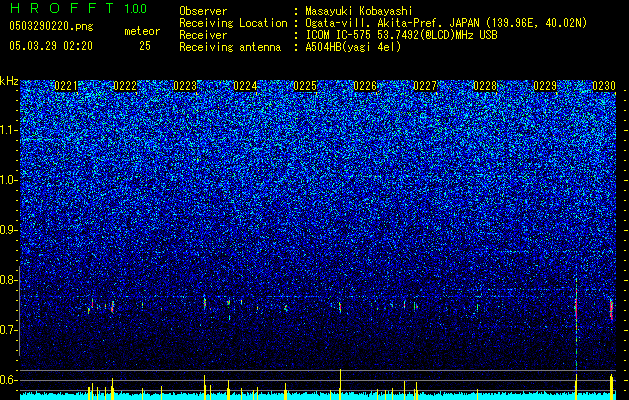This screenshot has height=400, width=629.
Task: Click the tallest yellow spike below the 0226 label
Action: [x=340, y=384]
